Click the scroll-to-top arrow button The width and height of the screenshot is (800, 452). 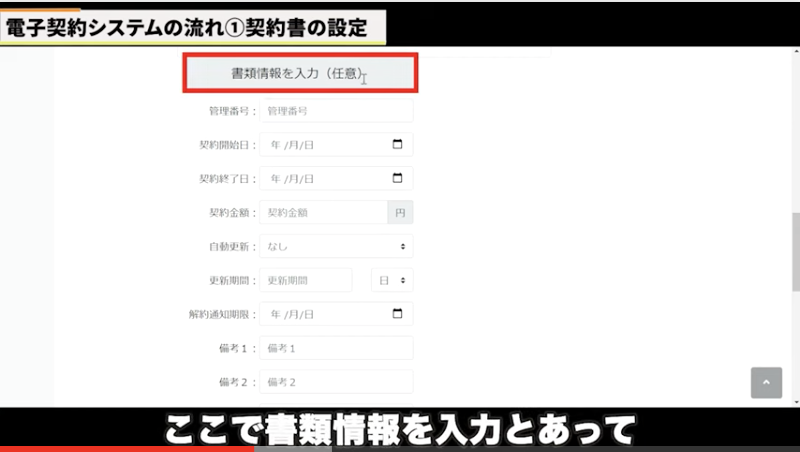click(766, 382)
